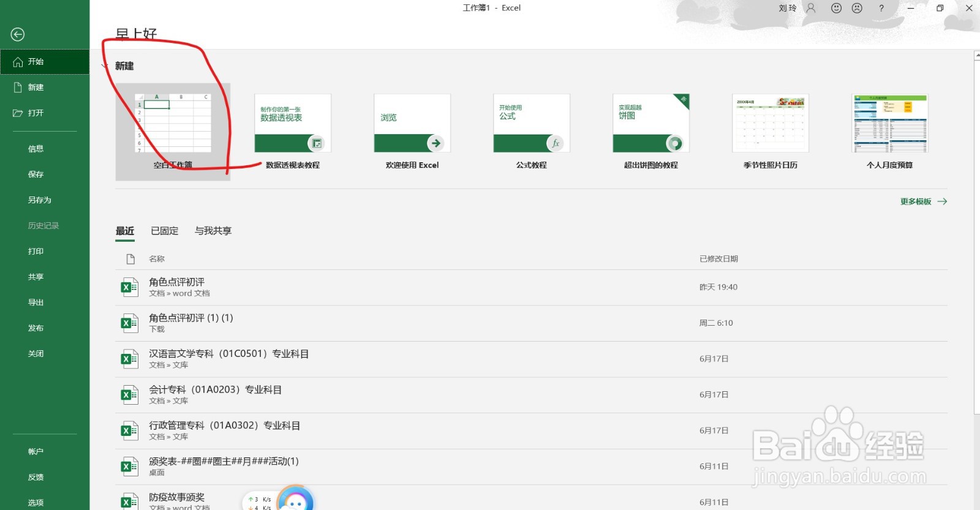980x510 pixels.
Task: Open the 季节性照片日历 template
Action: tap(771, 132)
